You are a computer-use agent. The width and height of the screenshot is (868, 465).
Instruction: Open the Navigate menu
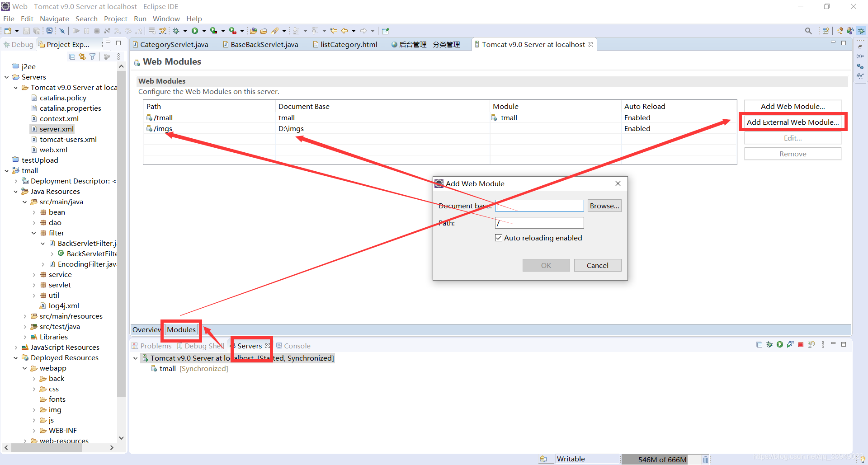point(54,19)
